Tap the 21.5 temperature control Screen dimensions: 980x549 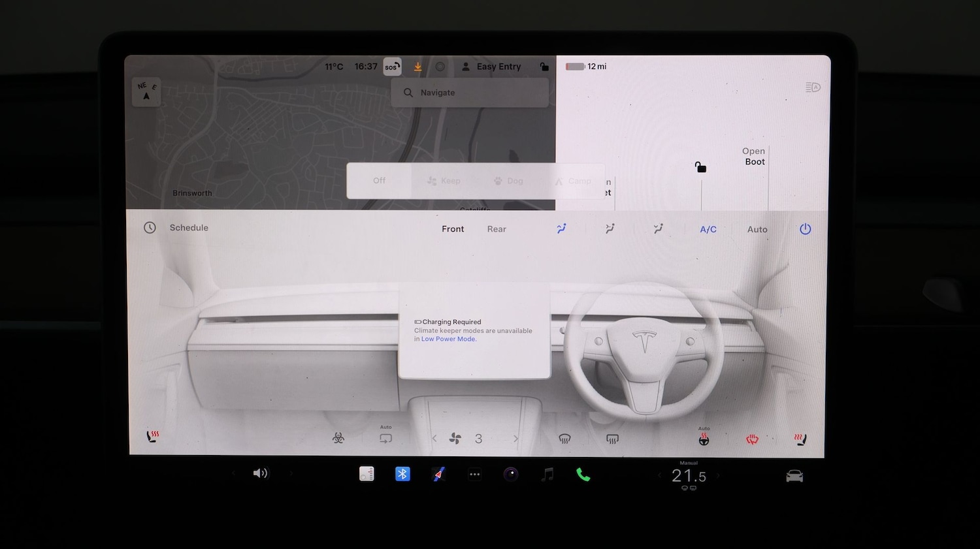click(x=688, y=476)
